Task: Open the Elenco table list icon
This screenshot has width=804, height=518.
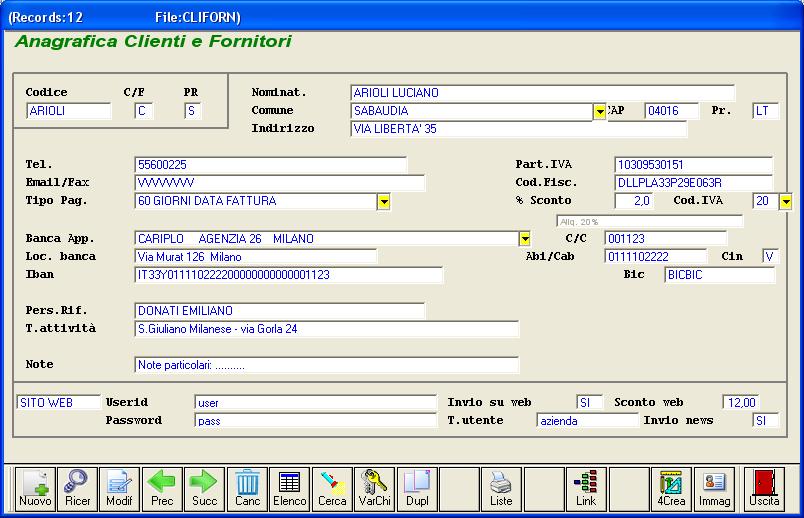Action: pos(290,489)
